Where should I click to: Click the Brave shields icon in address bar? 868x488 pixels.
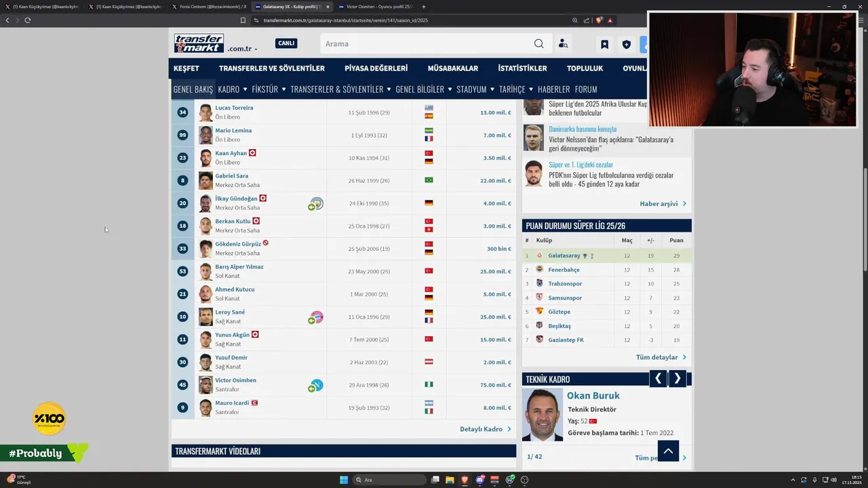[x=599, y=20]
